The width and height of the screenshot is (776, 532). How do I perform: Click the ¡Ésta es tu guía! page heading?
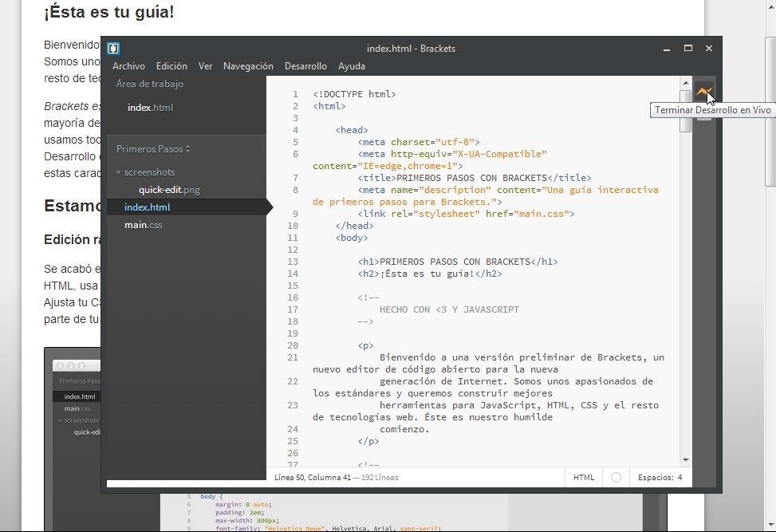tap(109, 12)
